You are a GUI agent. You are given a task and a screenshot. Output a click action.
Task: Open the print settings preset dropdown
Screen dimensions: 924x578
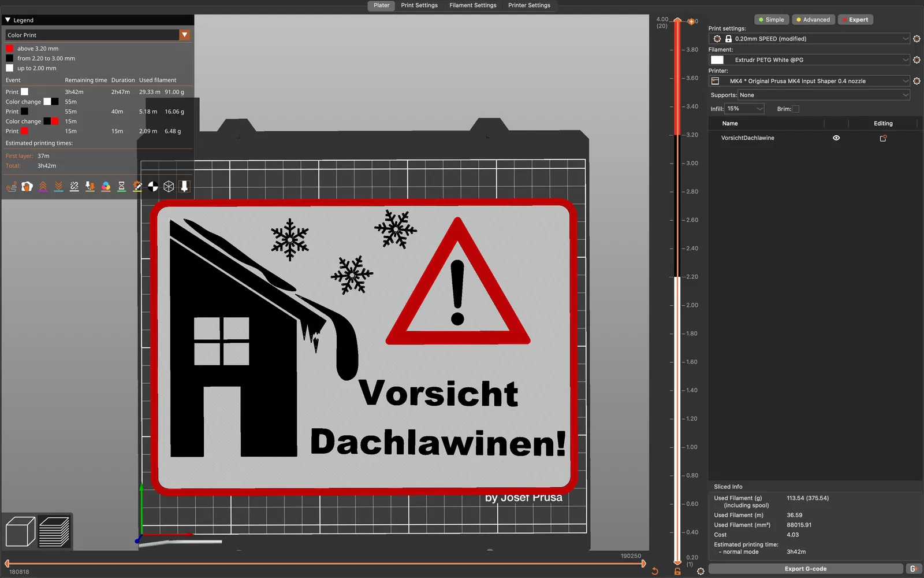coord(810,39)
